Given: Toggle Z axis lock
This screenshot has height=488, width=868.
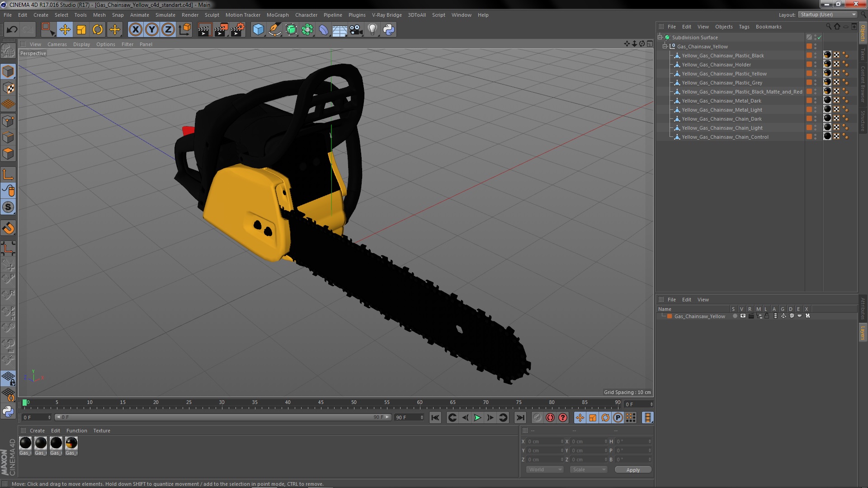Looking at the screenshot, I should pos(168,30).
